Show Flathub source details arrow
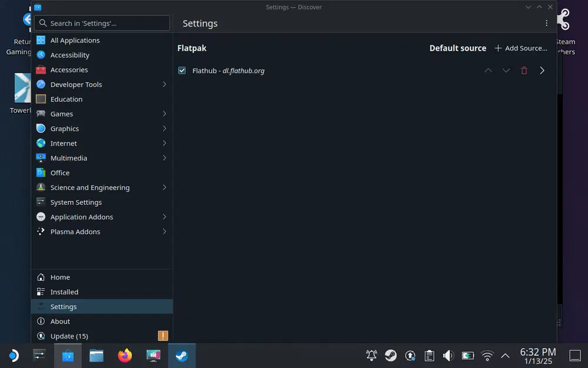Image resolution: width=588 pixels, height=368 pixels. pyautogui.click(x=542, y=71)
